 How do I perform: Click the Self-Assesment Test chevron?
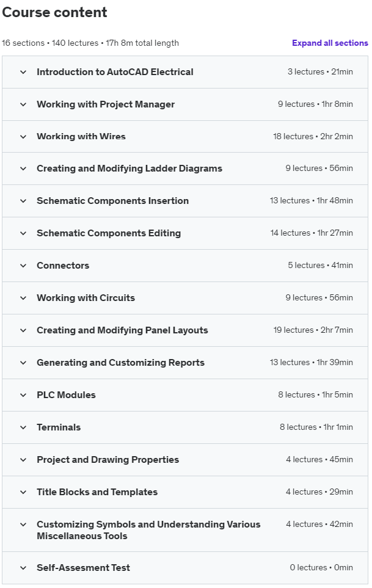point(23,568)
